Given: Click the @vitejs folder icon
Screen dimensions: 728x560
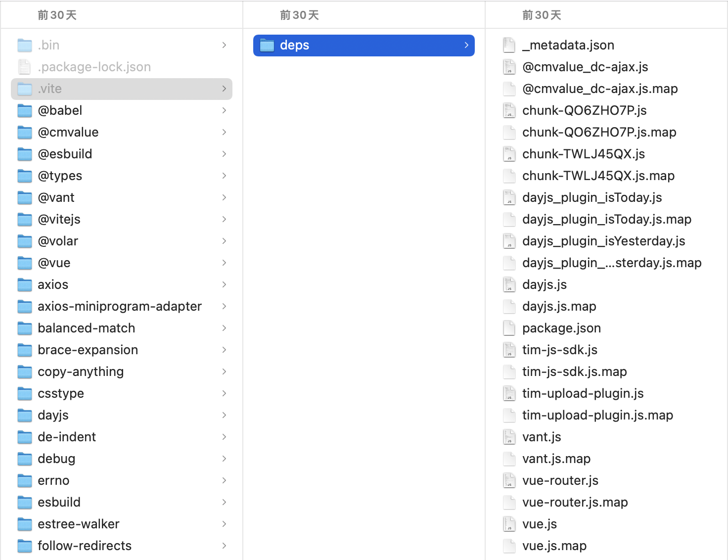Looking at the screenshot, I should [x=25, y=220].
